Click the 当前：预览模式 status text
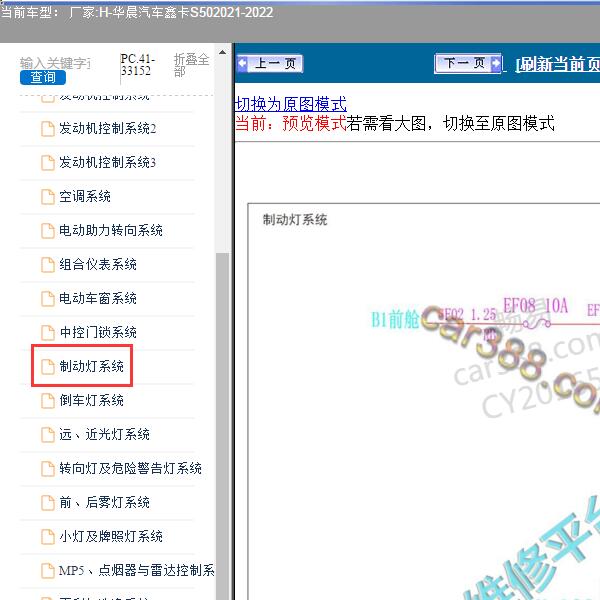 (x=291, y=123)
